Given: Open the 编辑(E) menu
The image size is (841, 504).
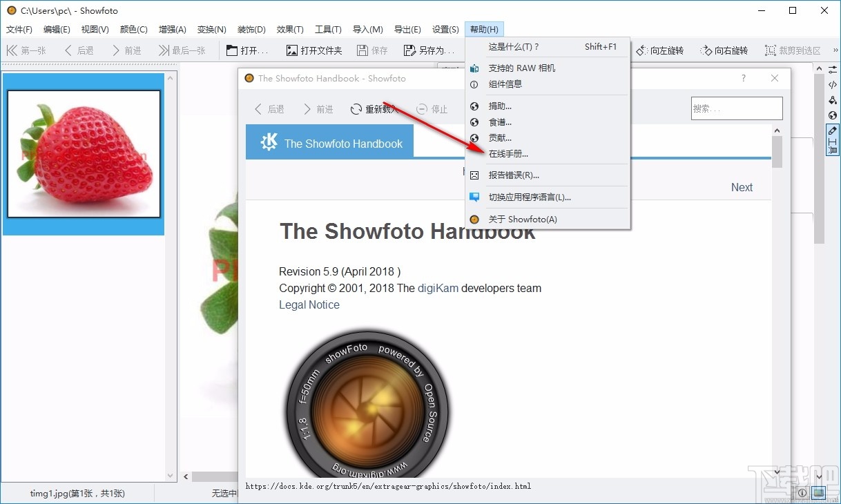Looking at the screenshot, I should 57,30.
